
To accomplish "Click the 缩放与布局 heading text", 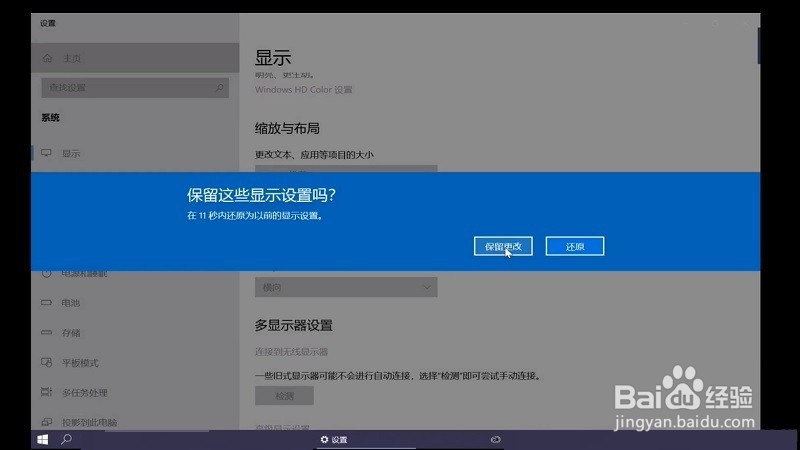I will (x=287, y=128).
